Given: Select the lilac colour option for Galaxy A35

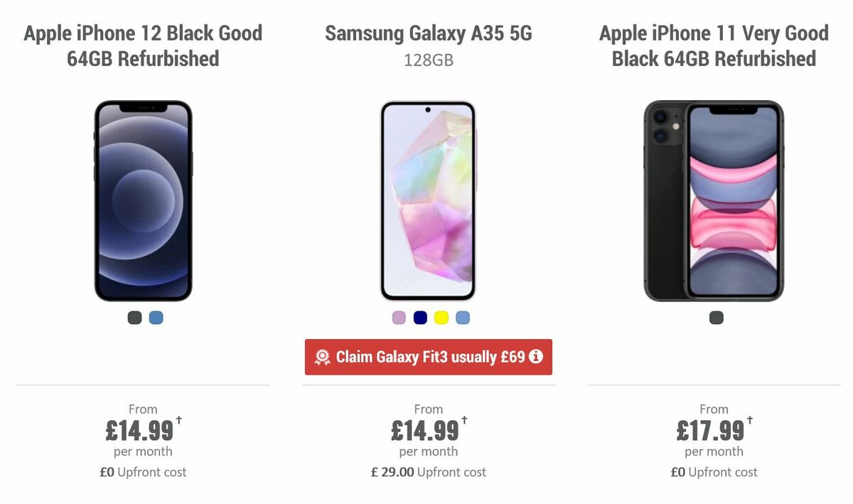Looking at the screenshot, I should tap(397, 318).
